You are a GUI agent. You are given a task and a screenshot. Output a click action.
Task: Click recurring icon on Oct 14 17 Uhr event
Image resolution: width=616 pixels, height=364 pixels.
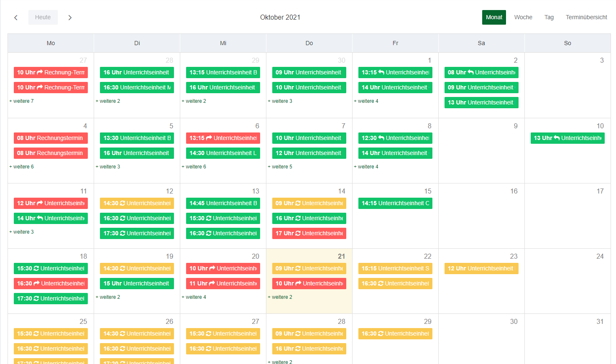(x=298, y=233)
